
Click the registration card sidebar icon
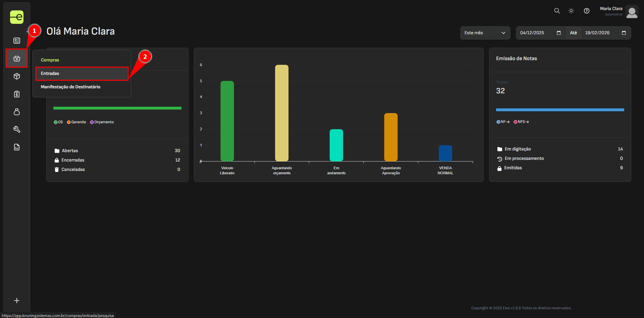click(17, 41)
